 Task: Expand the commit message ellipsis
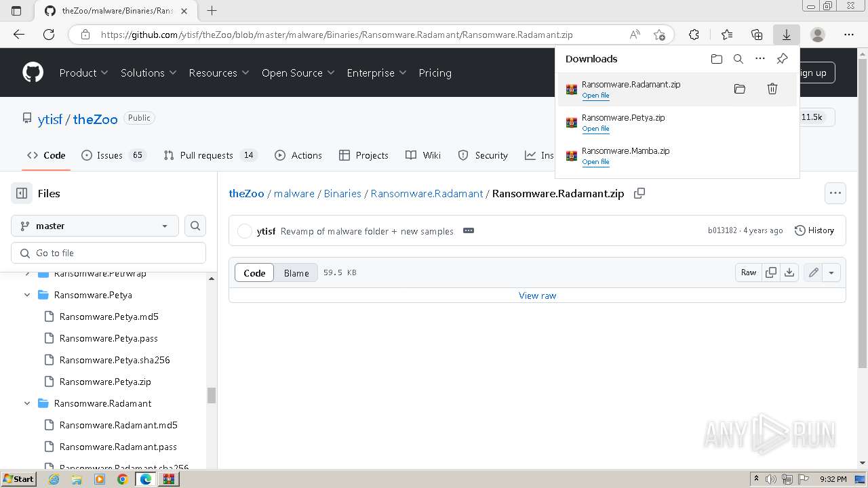(x=468, y=230)
